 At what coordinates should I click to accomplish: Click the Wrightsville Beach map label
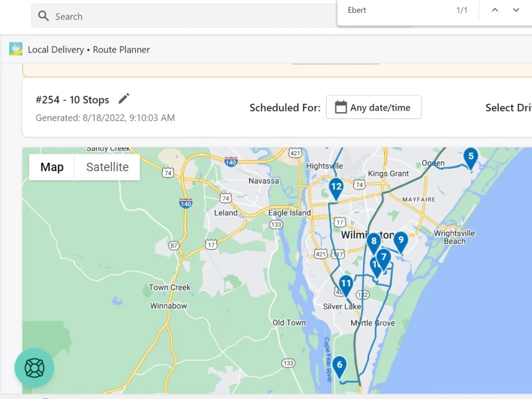(x=454, y=237)
